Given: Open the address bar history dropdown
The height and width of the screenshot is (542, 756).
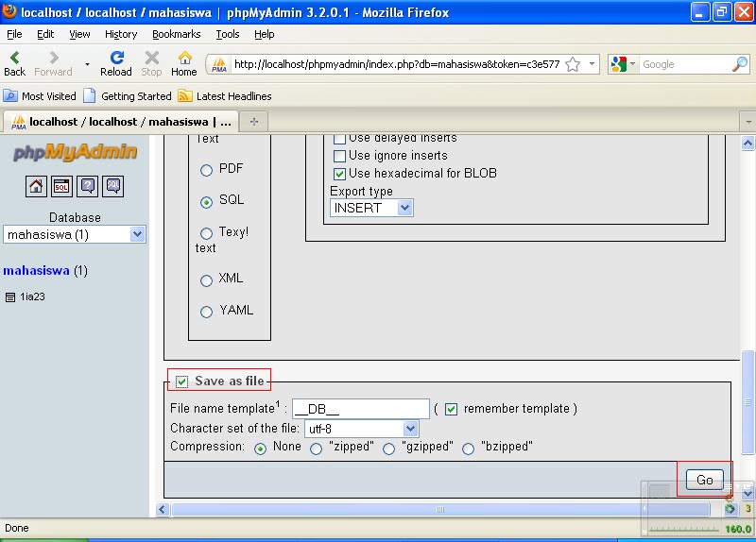Looking at the screenshot, I should [x=592, y=64].
